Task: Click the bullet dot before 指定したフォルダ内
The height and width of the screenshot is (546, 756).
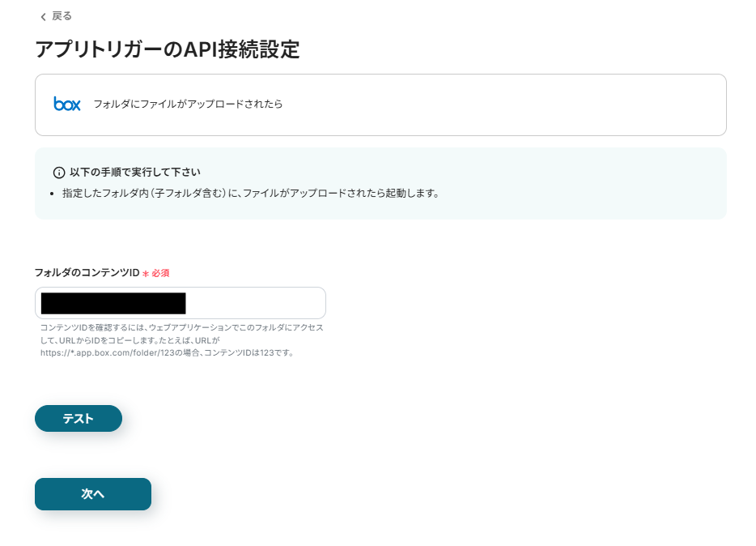Action: pyautogui.click(x=52, y=194)
